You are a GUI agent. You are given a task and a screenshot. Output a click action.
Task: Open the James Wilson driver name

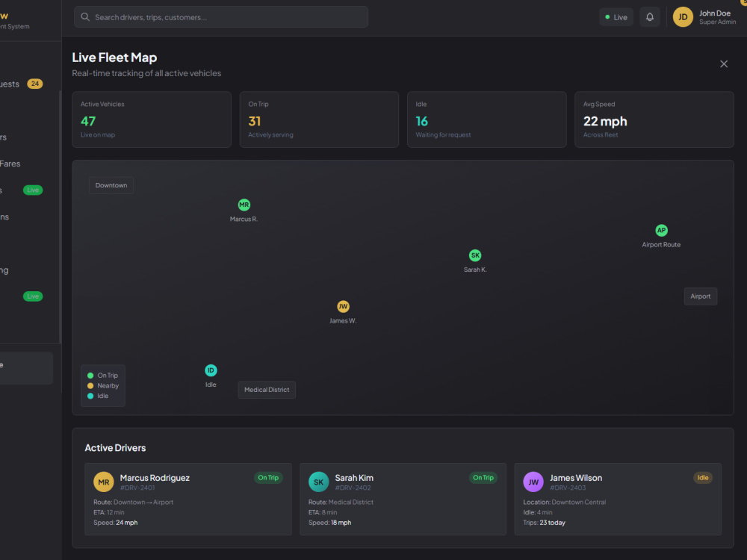tap(576, 478)
